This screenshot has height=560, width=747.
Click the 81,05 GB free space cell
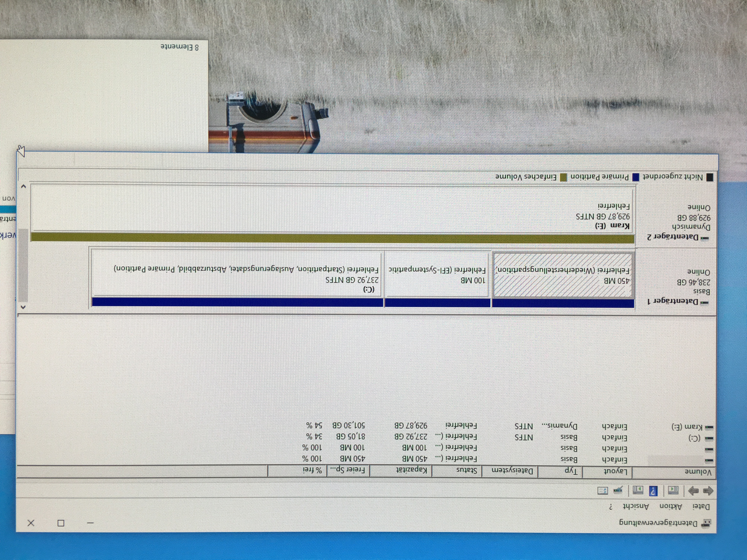[x=350, y=436]
